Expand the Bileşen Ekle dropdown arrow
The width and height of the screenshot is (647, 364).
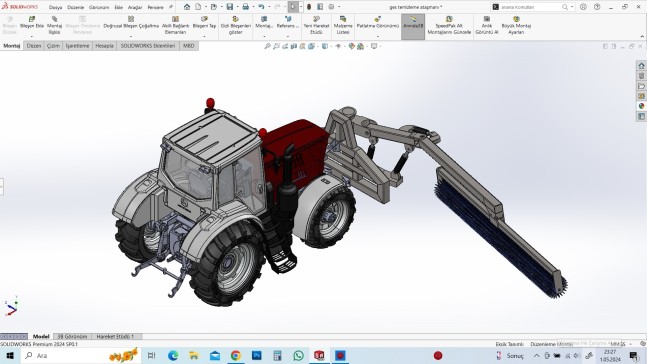[x=32, y=37]
